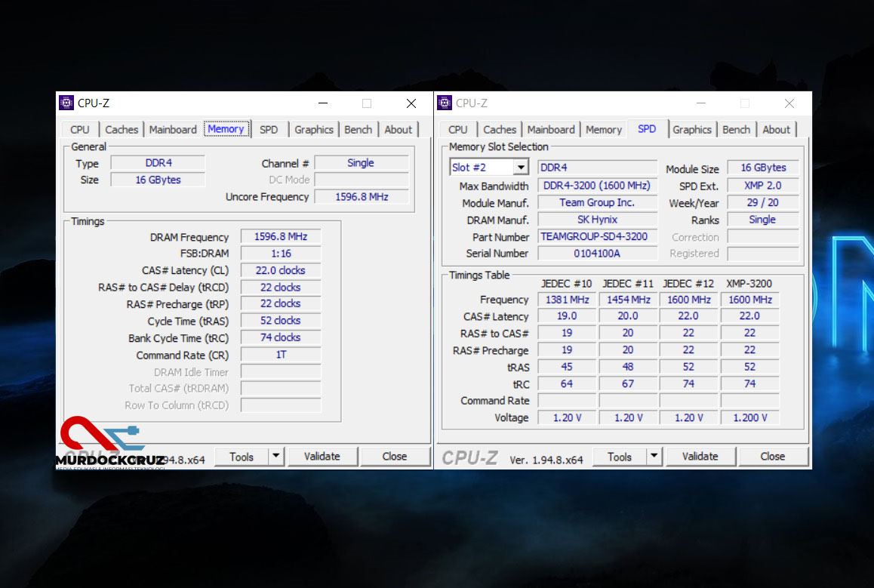This screenshot has width=874, height=588.
Task: Switch to SPD tab in left CPU-Z window
Action: 269,129
